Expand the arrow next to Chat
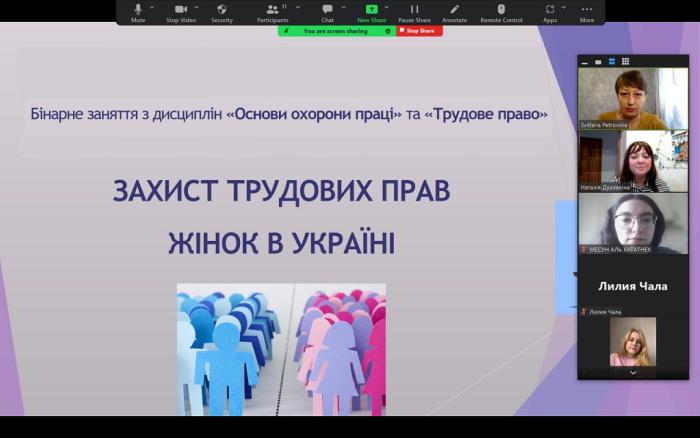Image resolution: width=700 pixels, height=438 pixels. tap(343, 8)
